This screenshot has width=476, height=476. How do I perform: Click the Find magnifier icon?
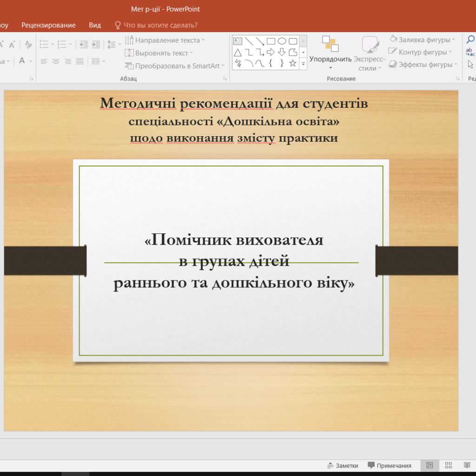(x=470, y=40)
